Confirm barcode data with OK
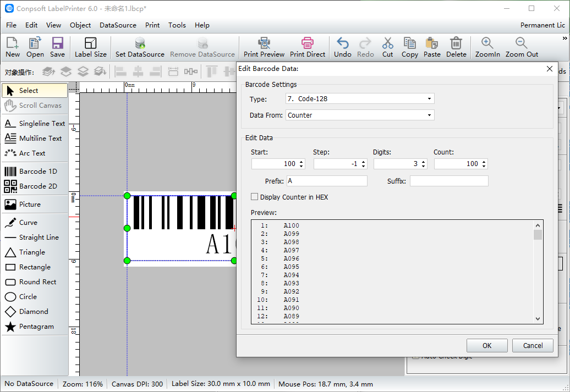570x392 pixels. pos(487,345)
